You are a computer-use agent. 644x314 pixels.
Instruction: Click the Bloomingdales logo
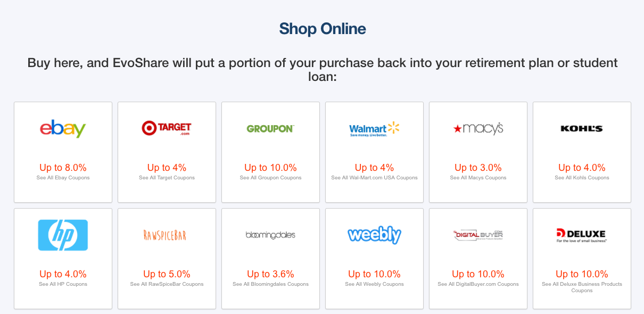270,235
